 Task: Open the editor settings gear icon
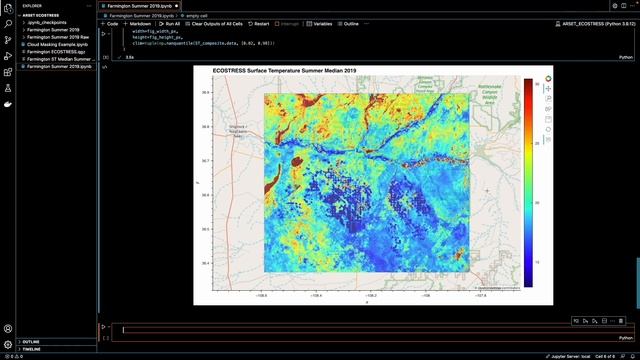(x=615, y=6)
